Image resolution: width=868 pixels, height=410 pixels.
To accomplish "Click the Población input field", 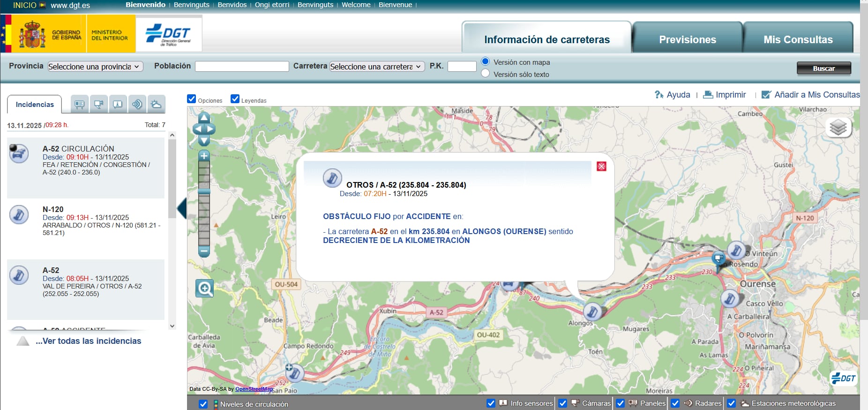I will (x=242, y=67).
